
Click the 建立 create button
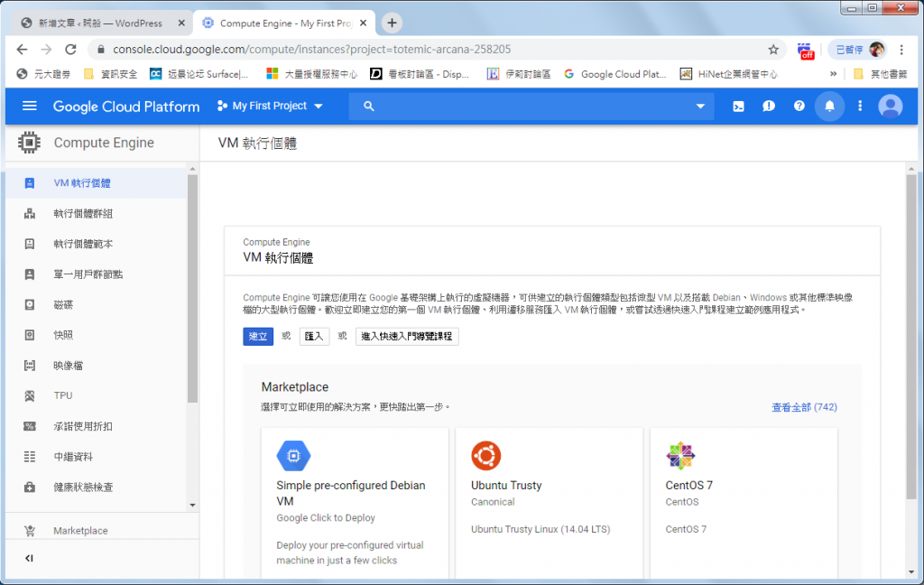tap(258, 336)
